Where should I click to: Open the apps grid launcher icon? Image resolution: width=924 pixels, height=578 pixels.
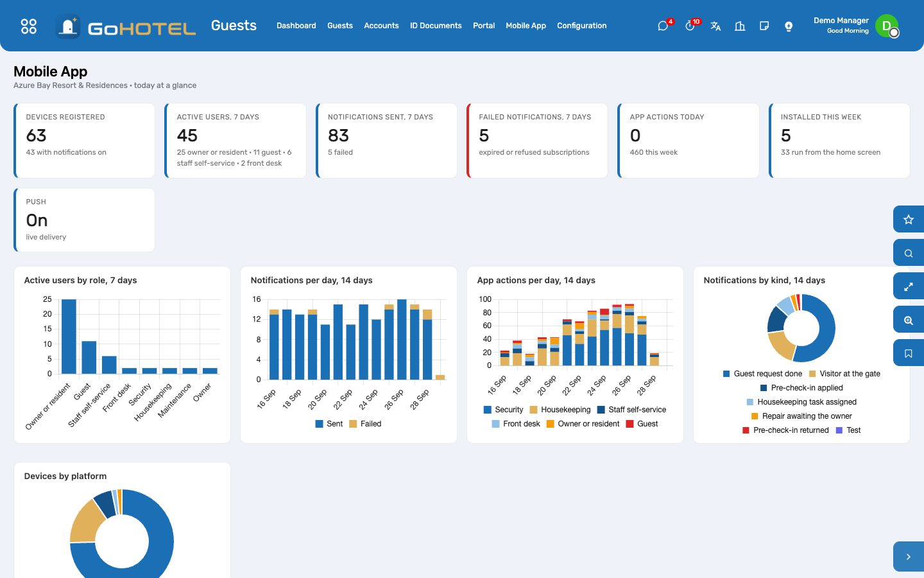[29, 26]
